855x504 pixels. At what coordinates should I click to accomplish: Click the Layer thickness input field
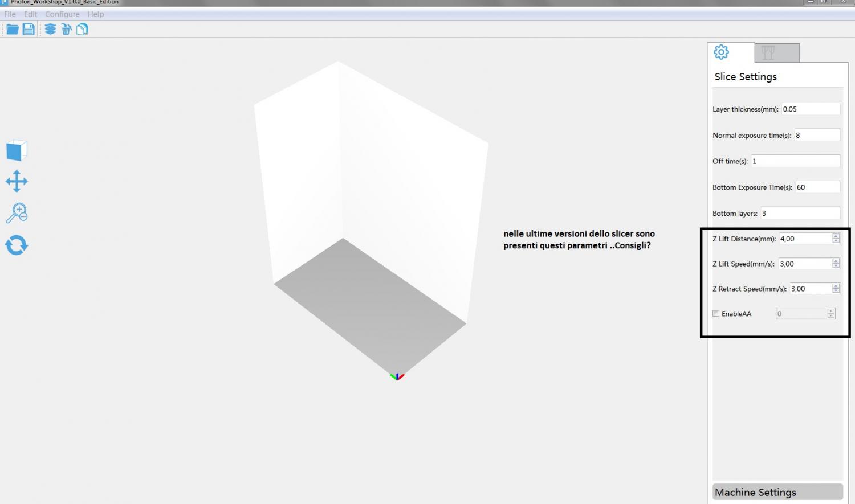811,109
